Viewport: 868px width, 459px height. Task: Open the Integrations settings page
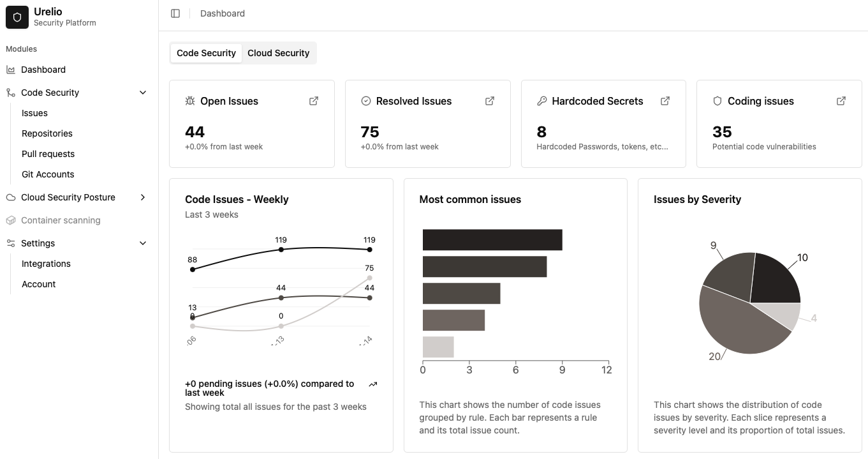46,264
